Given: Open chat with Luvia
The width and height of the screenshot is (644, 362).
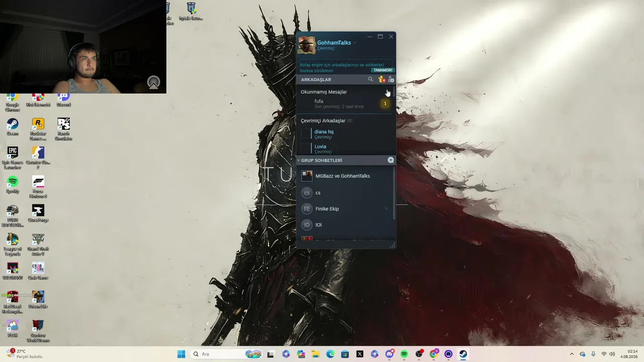Looking at the screenshot, I should [345, 148].
